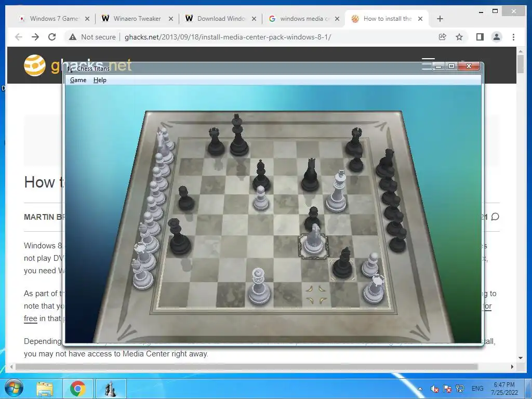532x399 pixels.
Task: Open a new Chrome tab
Action: pyautogui.click(x=440, y=19)
